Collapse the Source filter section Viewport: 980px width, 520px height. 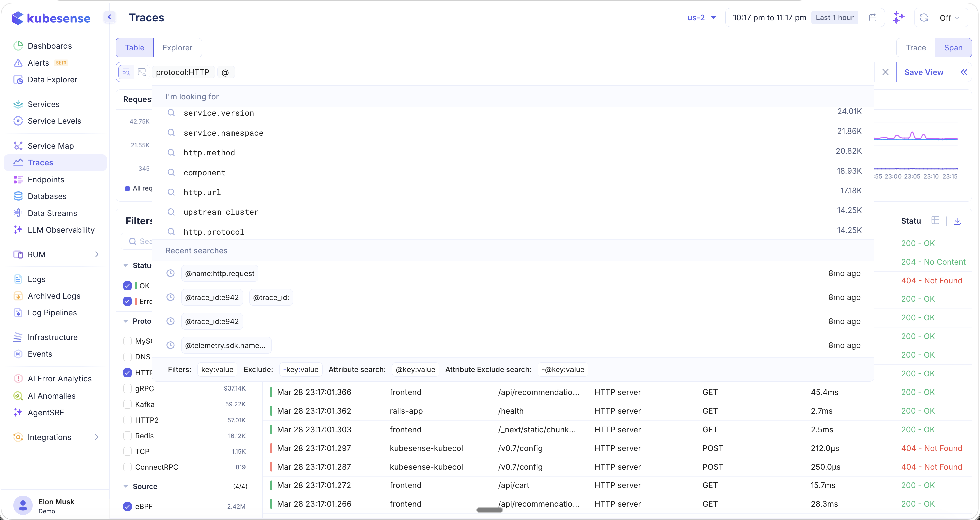(x=126, y=486)
